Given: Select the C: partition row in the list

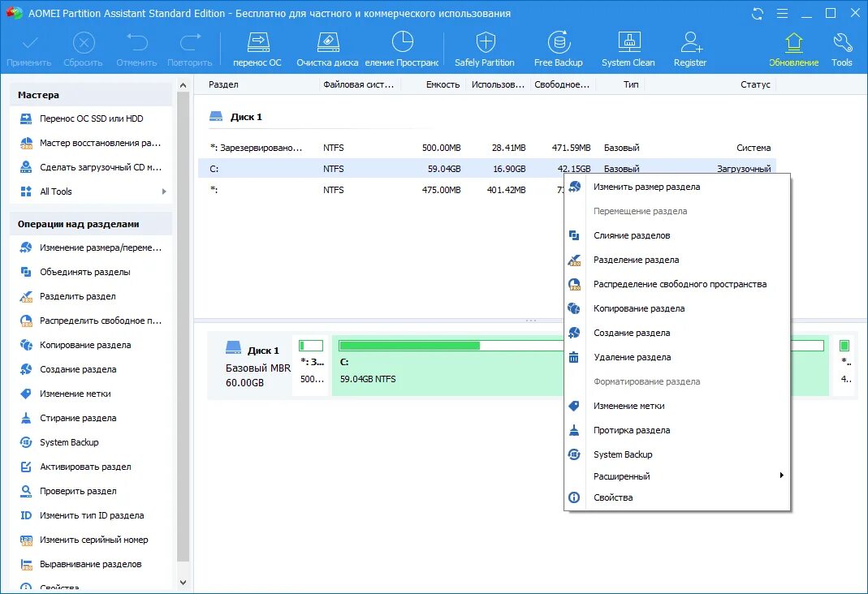Looking at the screenshot, I should click(x=487, y=169).
